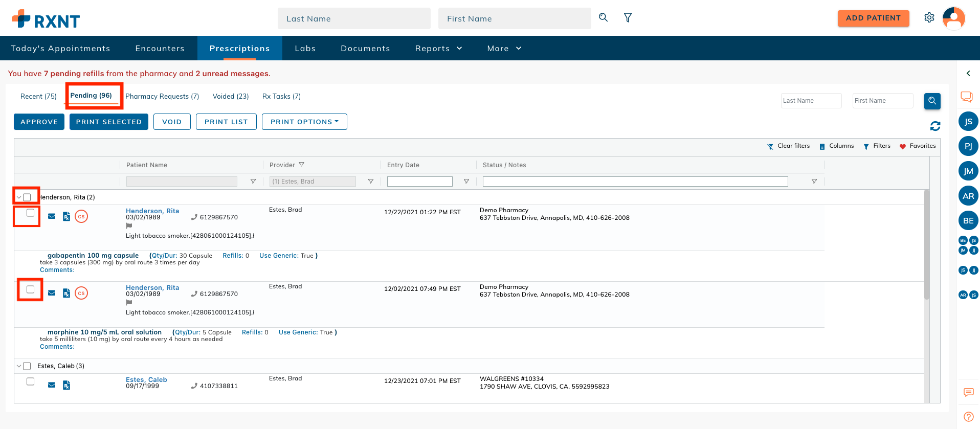Open Rx document icon for Estes, Caleb row
Viewport: 980px width, 429px height.
pyautogui.click(x=66, y=385)
